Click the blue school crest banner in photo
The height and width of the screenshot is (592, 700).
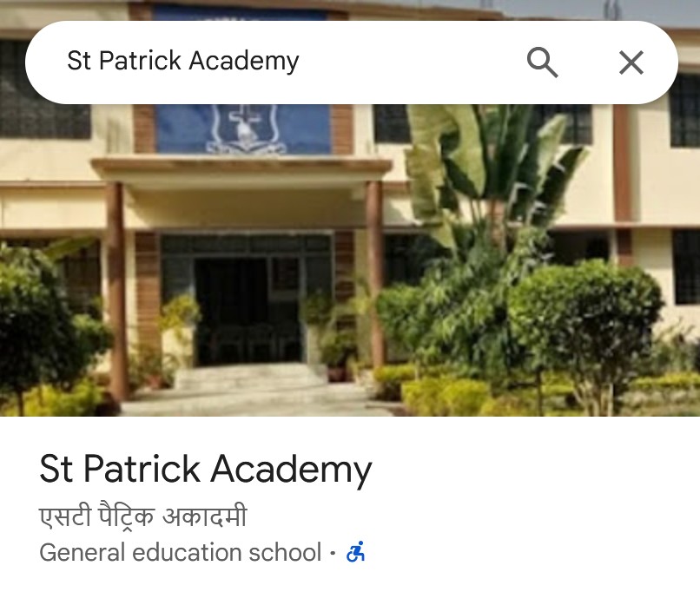(244, 129)
